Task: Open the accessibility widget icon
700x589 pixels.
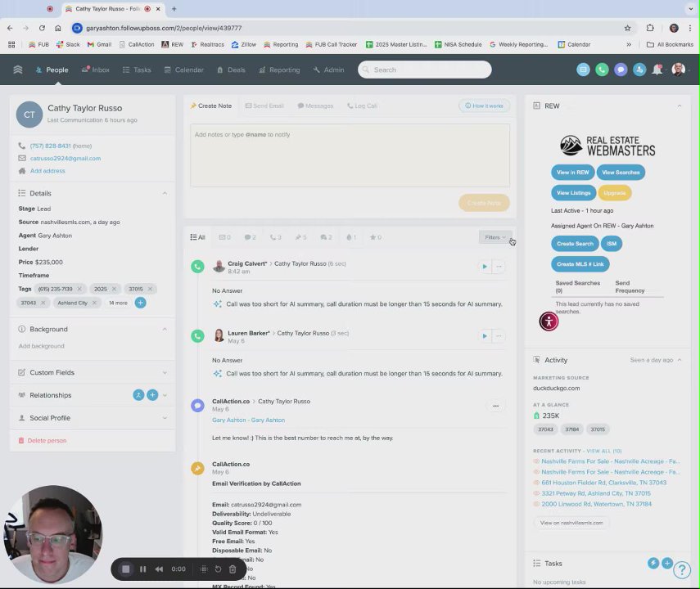Action: pos(549,321)
